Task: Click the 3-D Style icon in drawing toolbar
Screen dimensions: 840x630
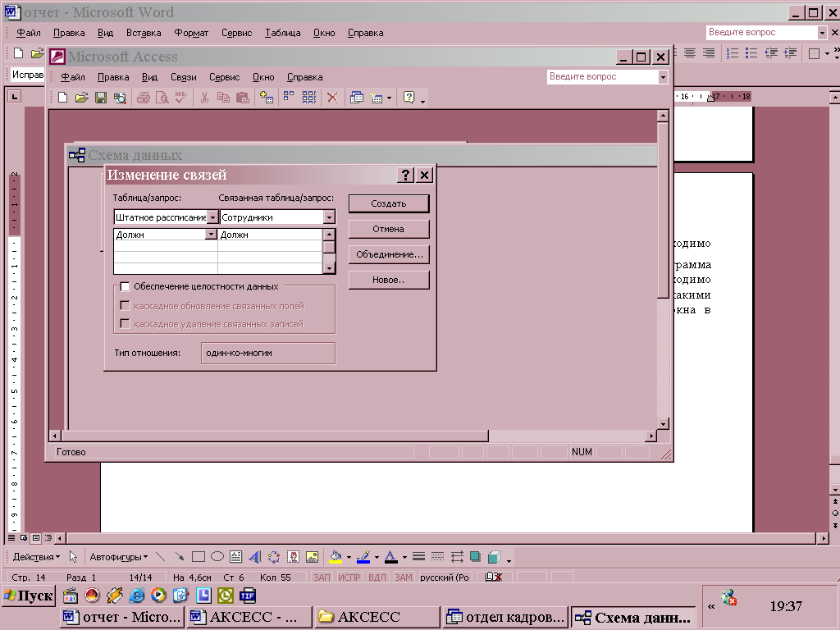Action: point(494,557)
